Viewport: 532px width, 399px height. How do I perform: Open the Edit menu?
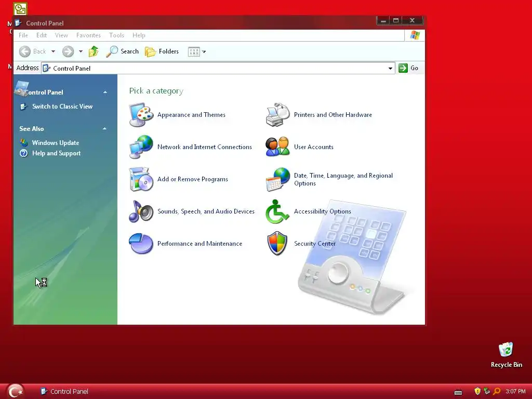click(x=42, y=35)
